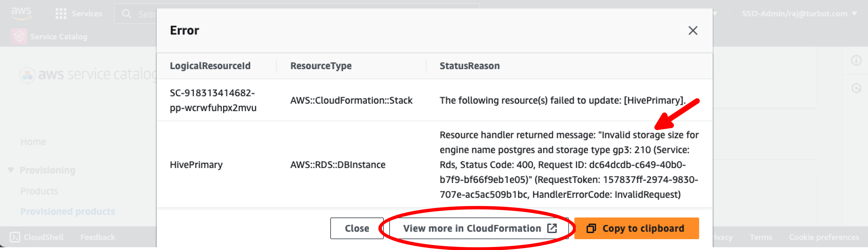868x250 pixels.
Task: Open the region selector chevron near account name
Action: pyautogui.click(x=715, y=14)
